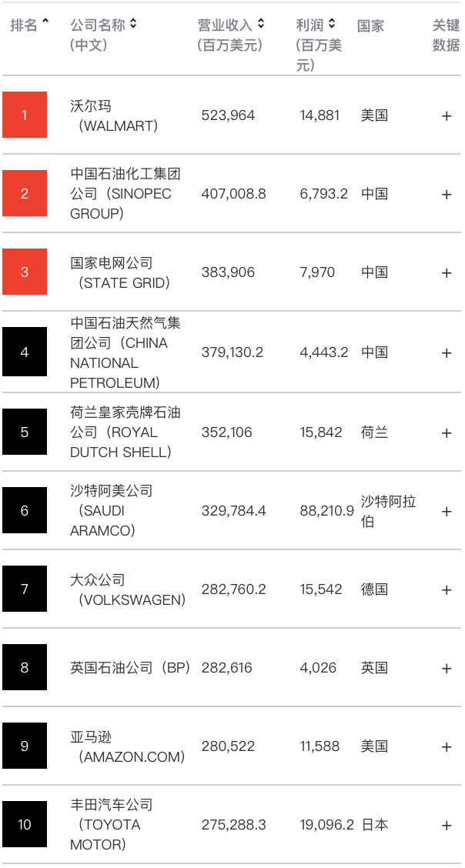Expand key data for State Grid row
Viewport: 465px width, 868px height.
point(447,273)
